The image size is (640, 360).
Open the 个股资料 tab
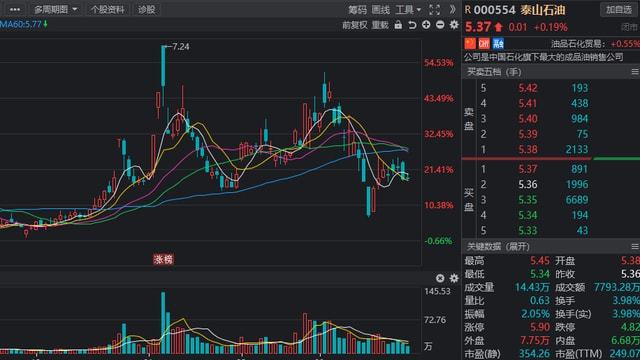[x=108, y=9]
